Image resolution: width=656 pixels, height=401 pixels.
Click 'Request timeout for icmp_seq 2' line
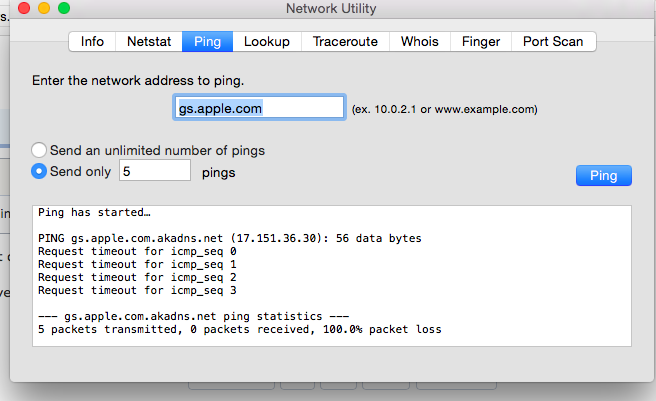click(137, 277)
